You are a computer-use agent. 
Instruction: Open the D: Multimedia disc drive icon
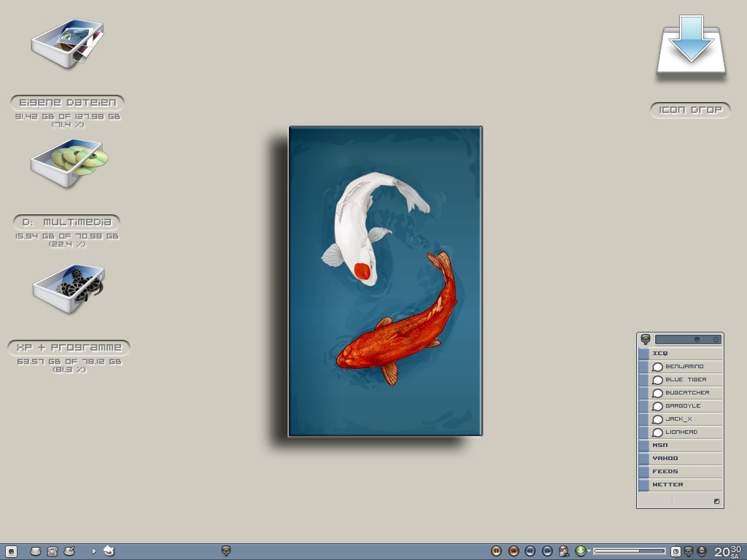(69, 163)
